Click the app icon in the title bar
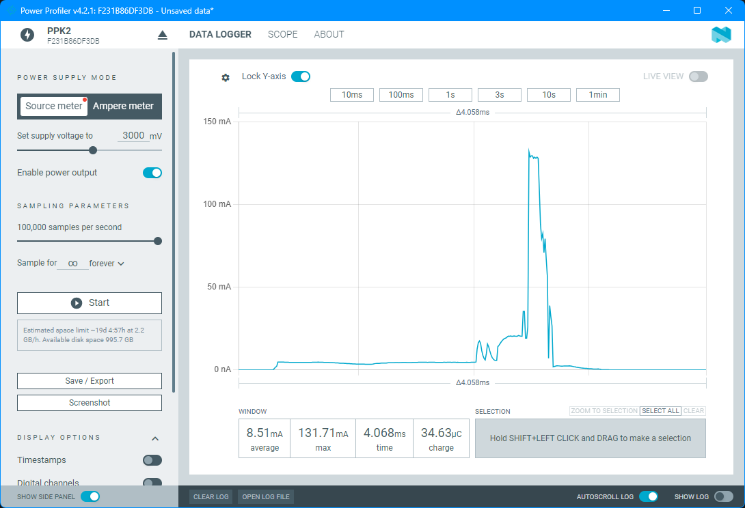The height and width of the screenshot is (508, 745). coord(11,10)
